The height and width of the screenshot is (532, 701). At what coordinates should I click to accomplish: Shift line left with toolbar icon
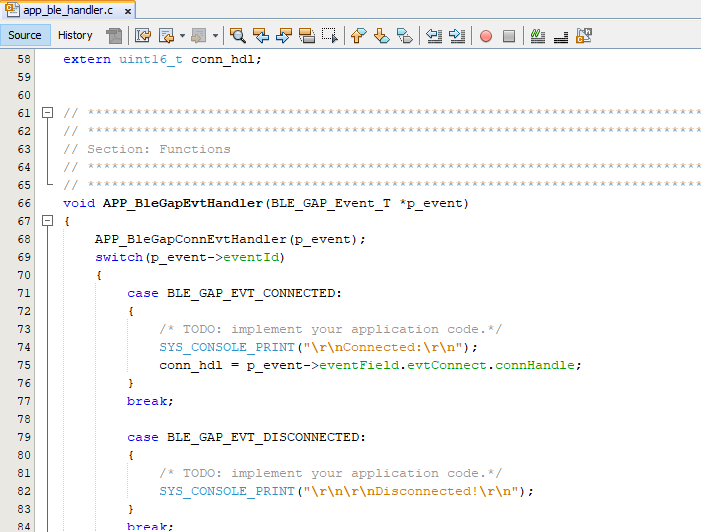[435, 36]
